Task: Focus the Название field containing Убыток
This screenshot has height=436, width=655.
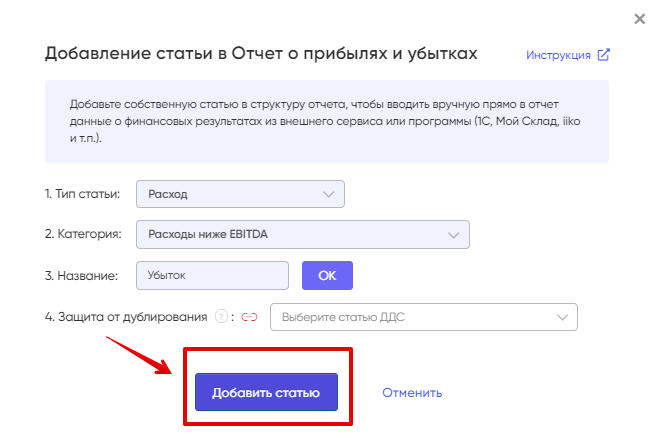Action: click(212, 275)
